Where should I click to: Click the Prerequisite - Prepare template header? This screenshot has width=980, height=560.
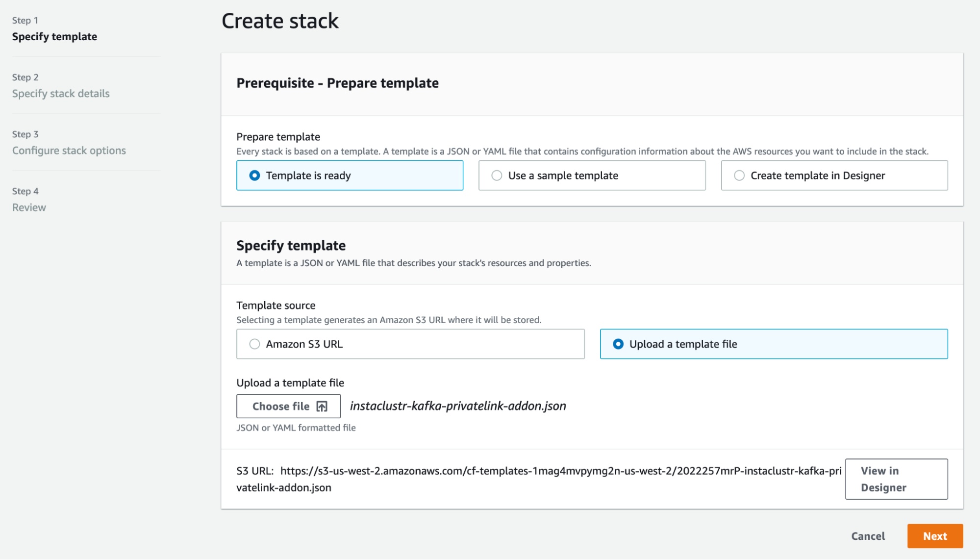click(x=337, y=83)
